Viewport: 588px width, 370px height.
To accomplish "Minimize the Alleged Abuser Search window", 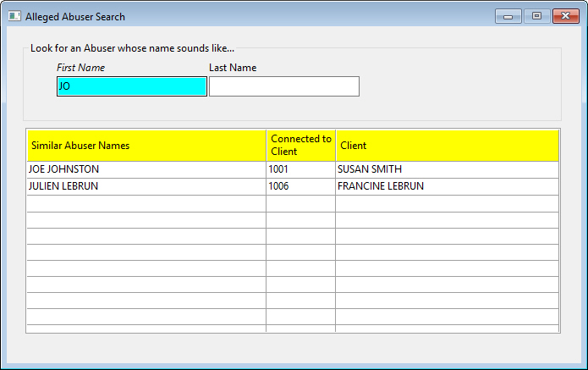I will 508,16.
